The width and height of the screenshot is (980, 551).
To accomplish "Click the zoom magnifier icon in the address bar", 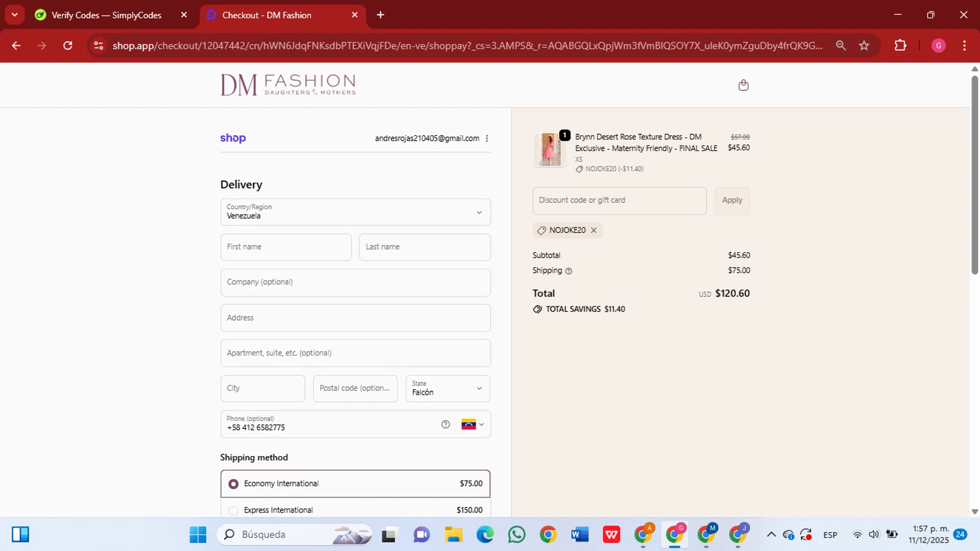I will [841, 46].
